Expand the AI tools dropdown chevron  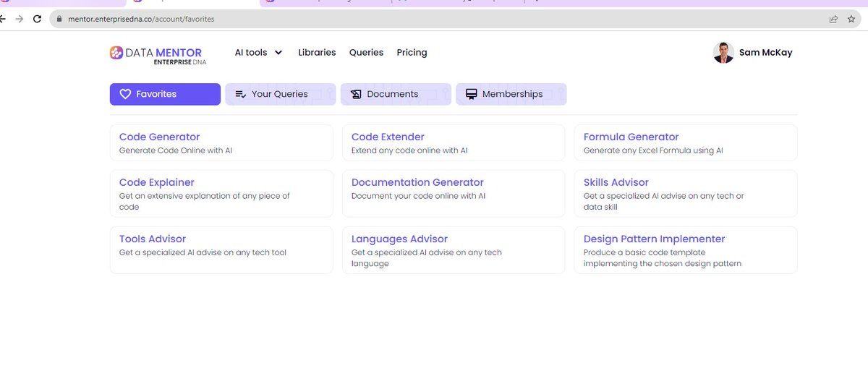278,53
